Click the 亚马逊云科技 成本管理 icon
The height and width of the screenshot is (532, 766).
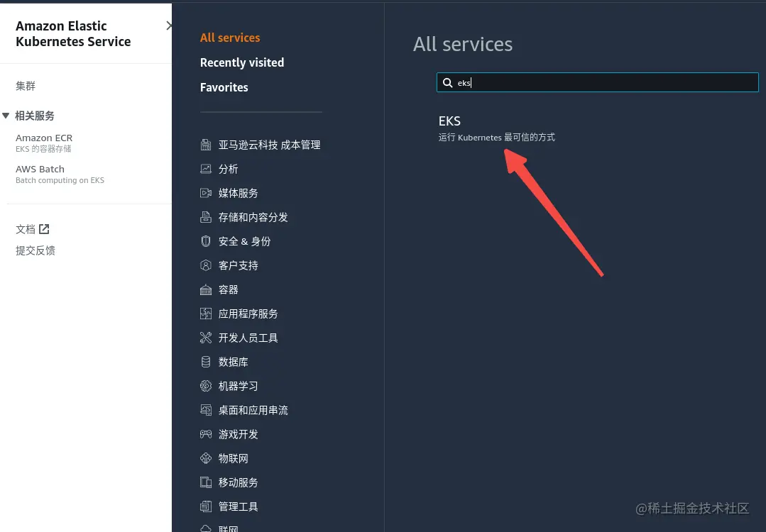coord(206,145)
